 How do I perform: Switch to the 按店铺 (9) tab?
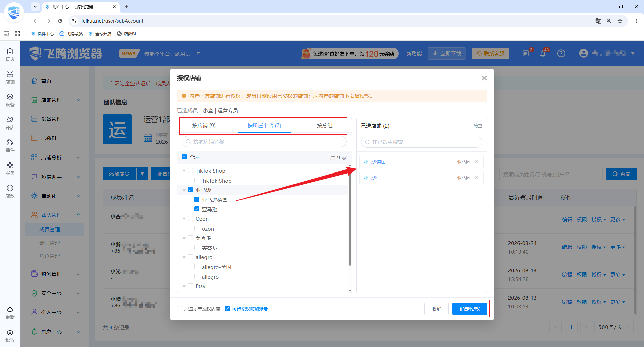[204, 126]
